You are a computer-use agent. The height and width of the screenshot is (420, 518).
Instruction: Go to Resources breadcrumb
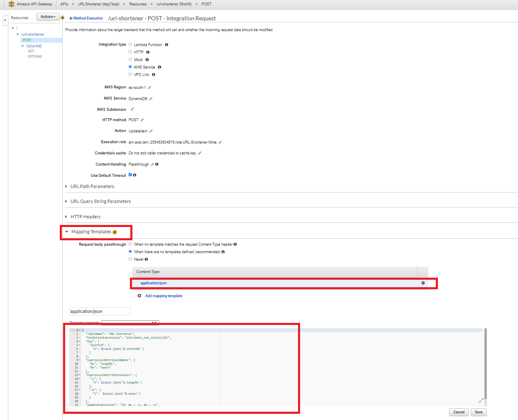click(x=138, y=4)
